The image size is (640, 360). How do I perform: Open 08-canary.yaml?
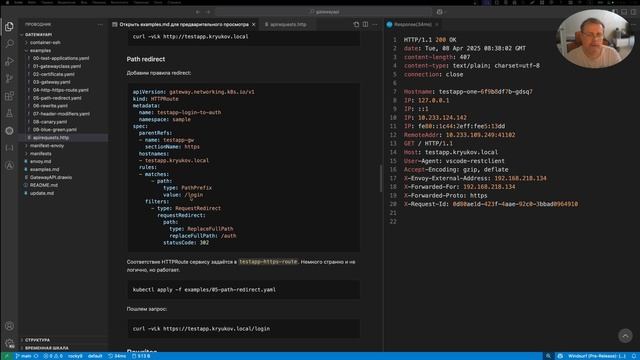coord(50,122)
